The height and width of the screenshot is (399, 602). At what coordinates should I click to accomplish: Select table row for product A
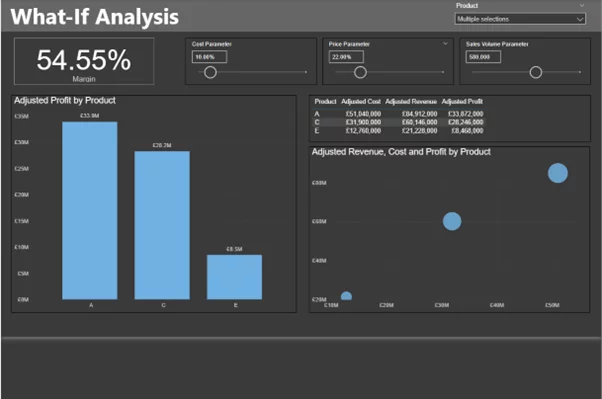pos(399,114)
